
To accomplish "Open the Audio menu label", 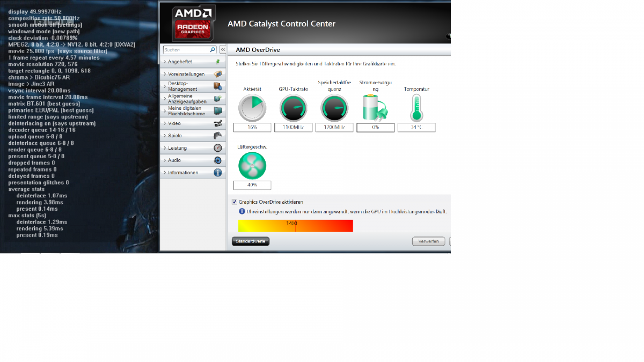I will pos(174,160).
